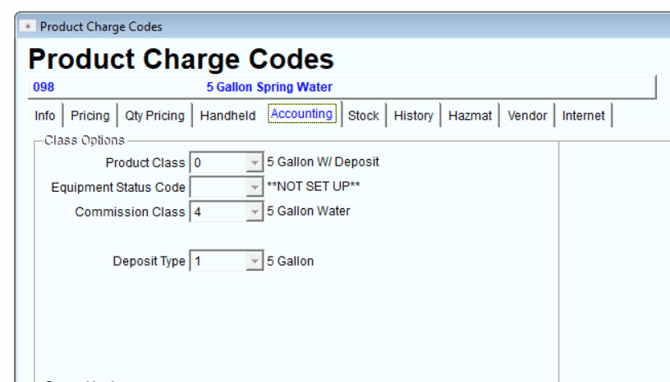This screenshot has width=670, height=382.
Task: Open the Info tab
Action: pos(45,115)
